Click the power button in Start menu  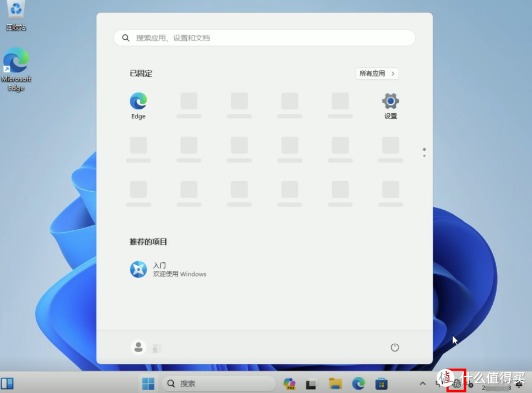395,347
